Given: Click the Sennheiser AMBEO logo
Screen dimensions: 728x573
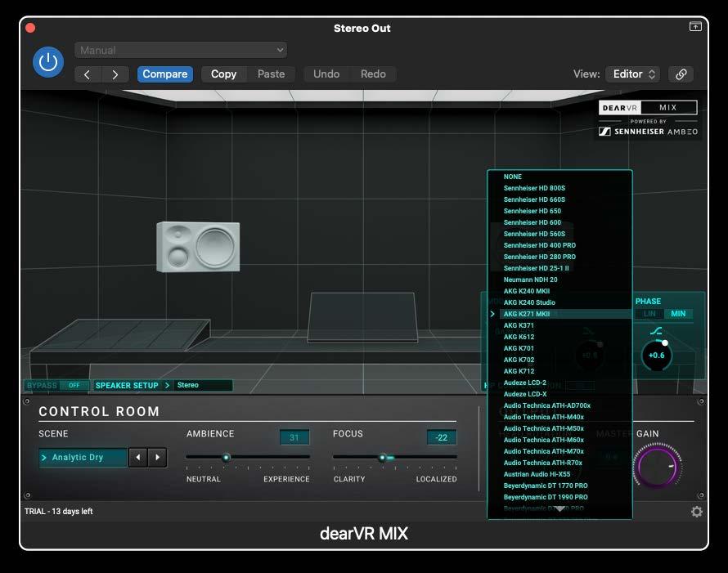Looking at the screenshot, I should 648,132.
